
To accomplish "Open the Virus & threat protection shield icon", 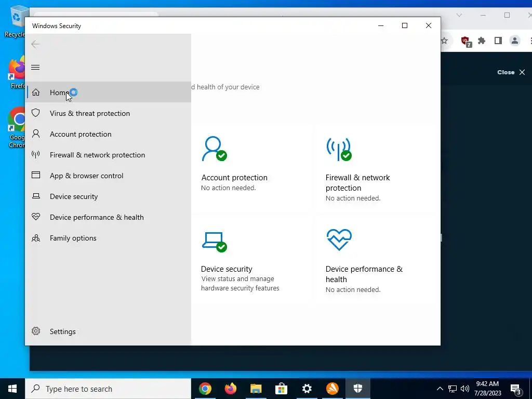I will click(x=36, y=113).
